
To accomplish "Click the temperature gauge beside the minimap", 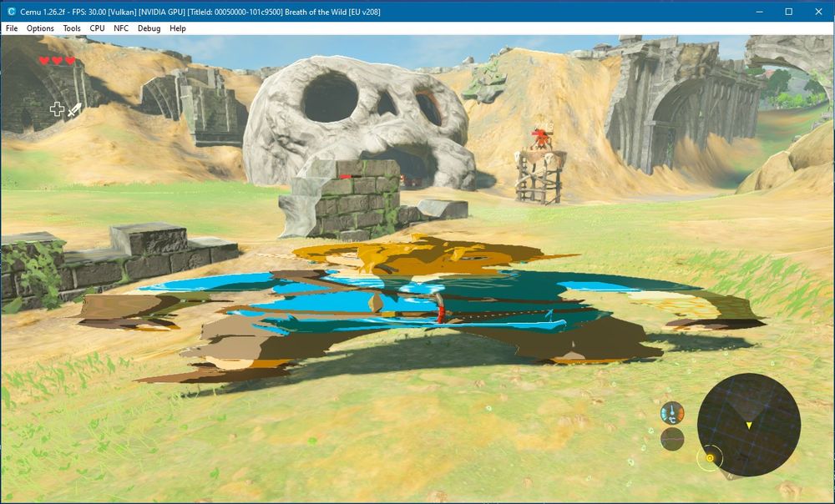I will coord(672,413).
